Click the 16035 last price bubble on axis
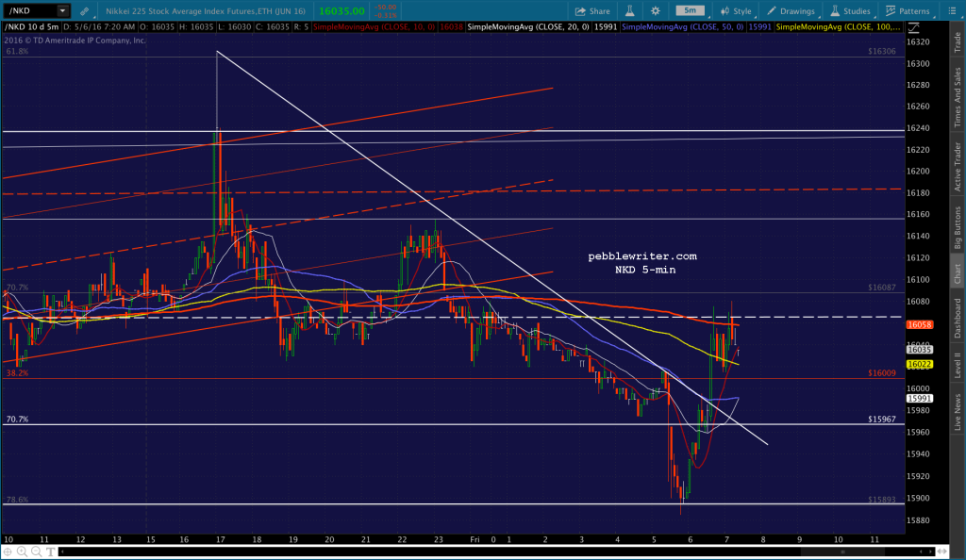This screenshot has height=560, width=966. click(x=919, y=350)
